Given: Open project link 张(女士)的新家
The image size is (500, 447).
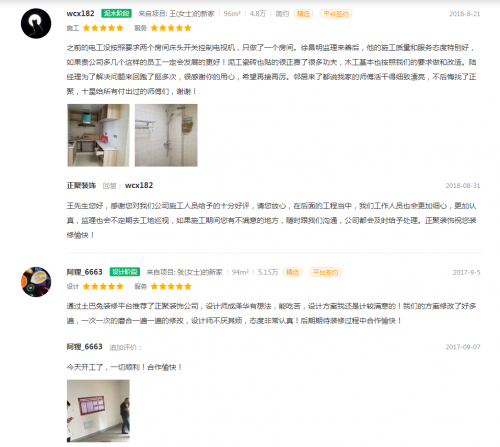Looking at the screenshot, I should (200, 272).
